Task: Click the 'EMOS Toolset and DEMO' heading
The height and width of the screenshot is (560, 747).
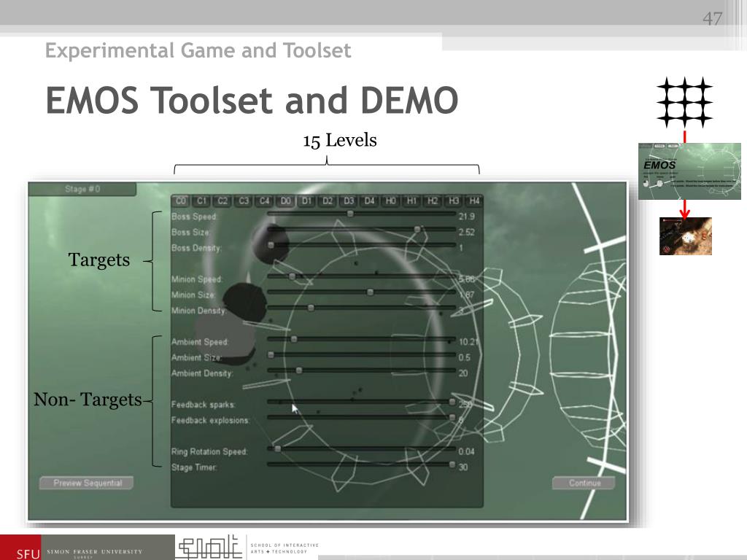Action: pos(252,101)
